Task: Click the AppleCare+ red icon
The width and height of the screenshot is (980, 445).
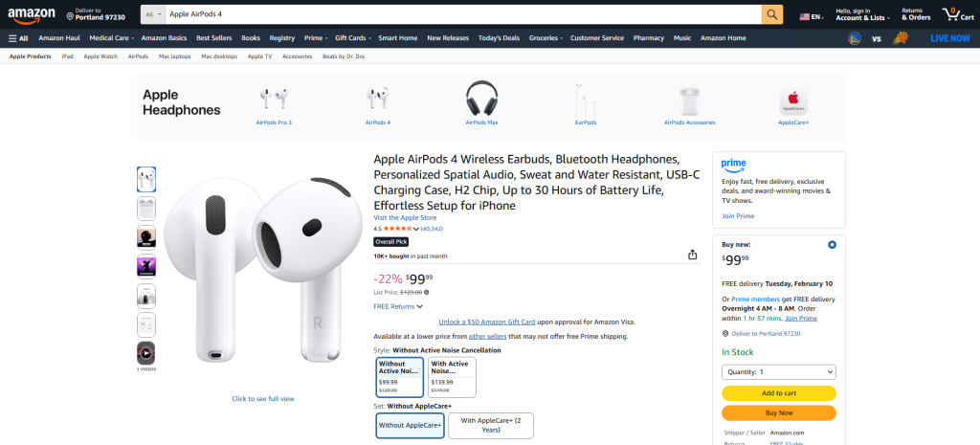Action: coord(793,100)
